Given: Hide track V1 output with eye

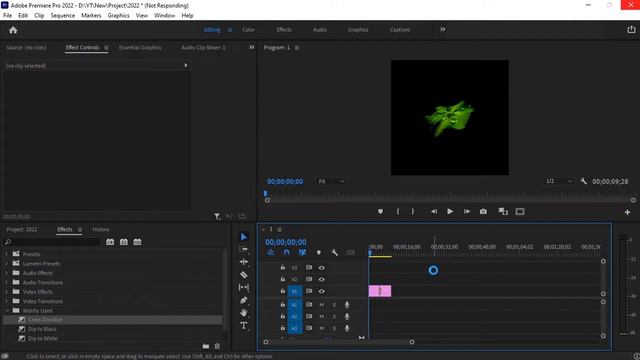Looking at the screenshot, I should coord(322,291).
